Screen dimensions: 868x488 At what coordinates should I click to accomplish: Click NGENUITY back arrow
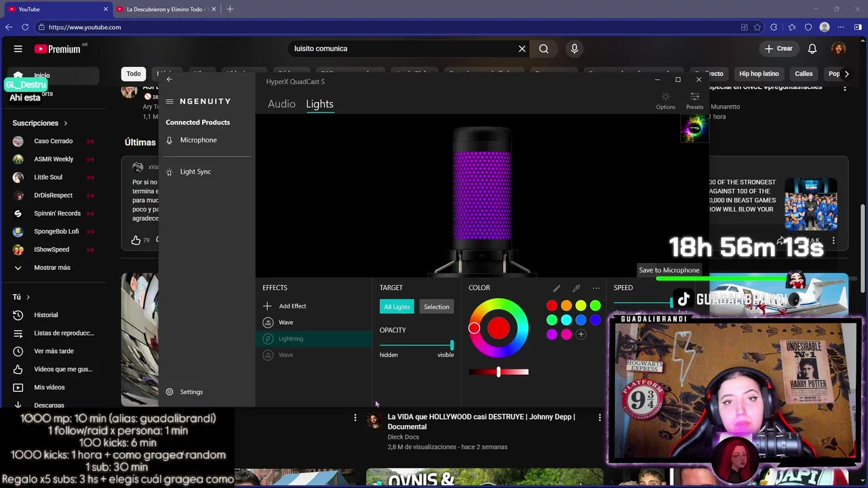170,79
